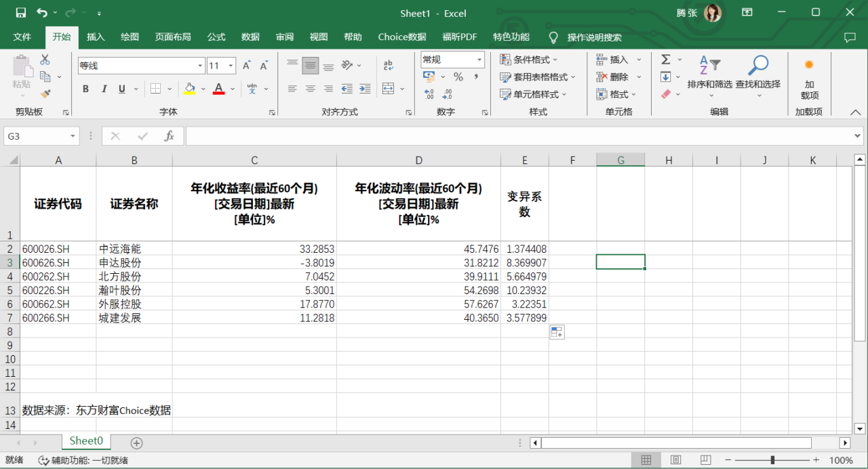
Task: Click the AutoSum sigma icon
Action: point(666,60)
